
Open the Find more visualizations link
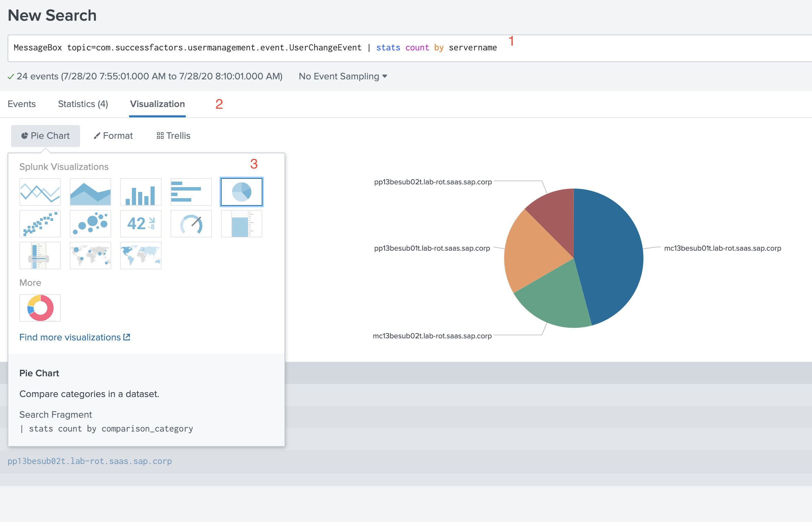tap(75, 337)
